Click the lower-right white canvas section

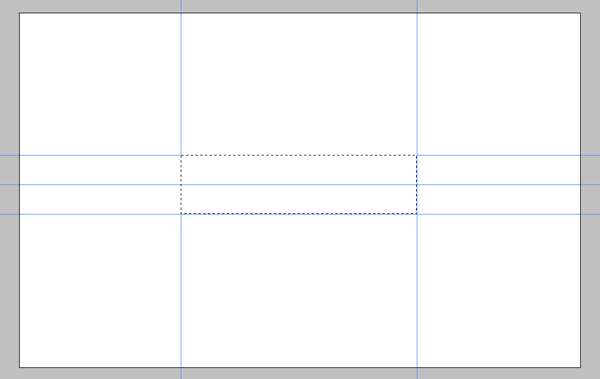point(499,291)
